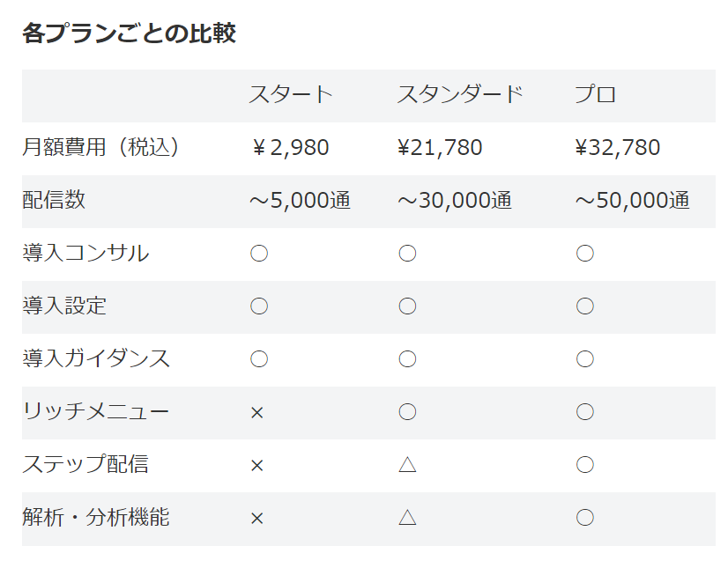728x568 pixels.
Task: Click the cross for スタート 解析・分析機能
Action: coord(256,519)
